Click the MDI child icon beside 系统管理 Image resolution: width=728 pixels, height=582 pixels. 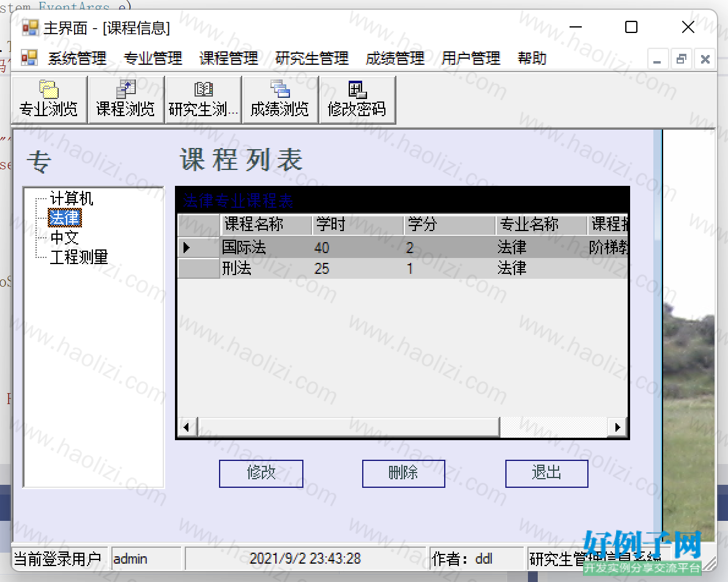click(29, 58)
